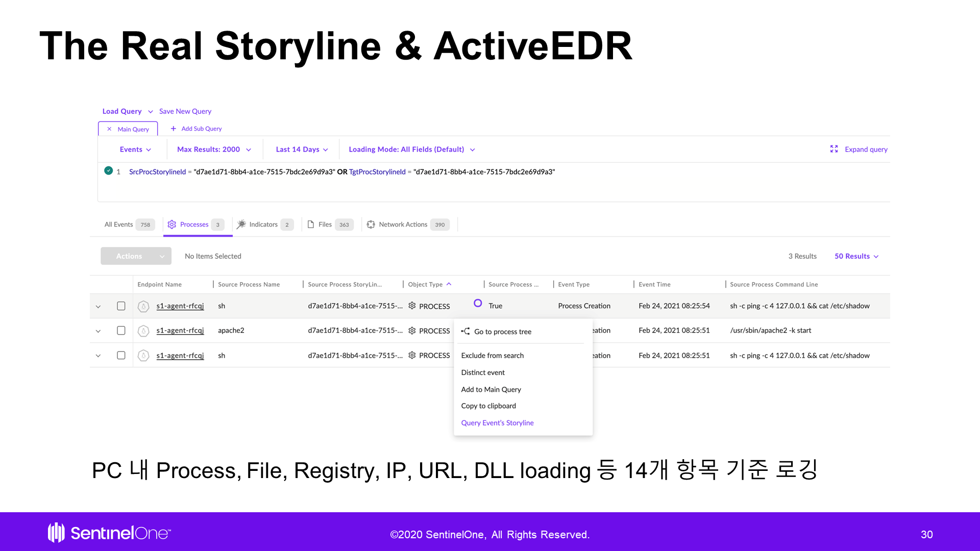Expand the apache2 row details chevron
The image size is (980, 551).
click(x=98, y=331)
